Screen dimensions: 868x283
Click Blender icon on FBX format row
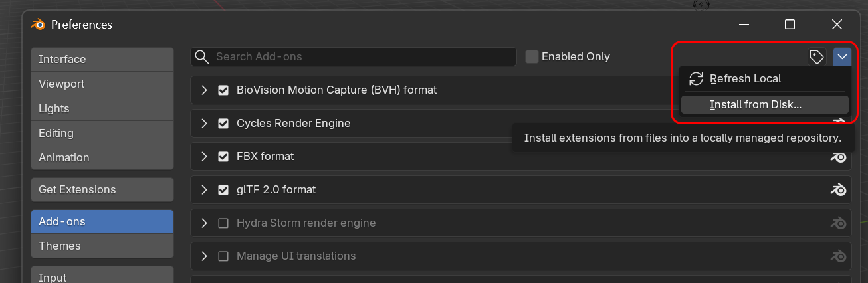click(838, 157)
